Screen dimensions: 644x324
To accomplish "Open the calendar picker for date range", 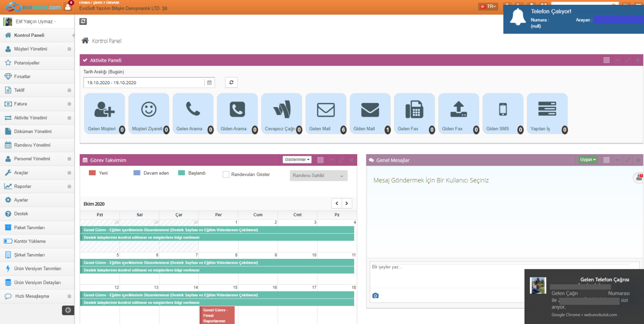I will click(209, 83).
